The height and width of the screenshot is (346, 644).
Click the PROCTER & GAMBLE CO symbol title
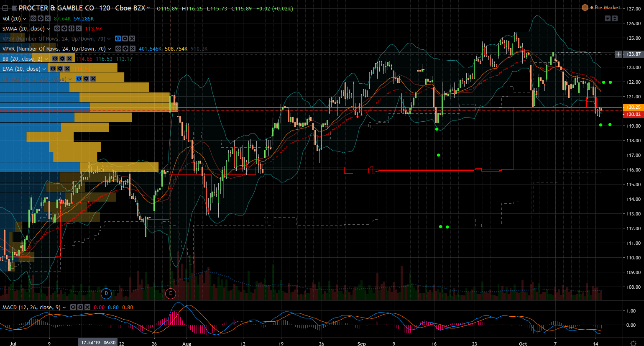(x=56, y=8)
